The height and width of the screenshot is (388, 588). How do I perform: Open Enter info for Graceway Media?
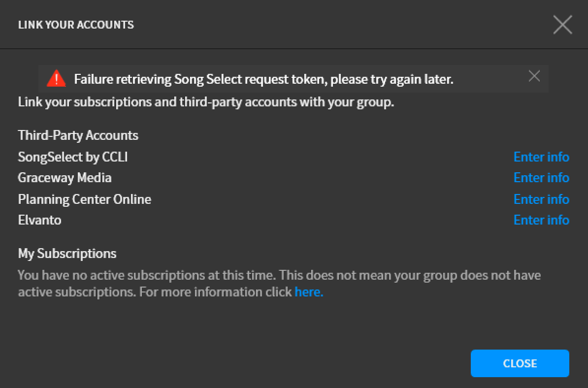click(x=541, y=178)
